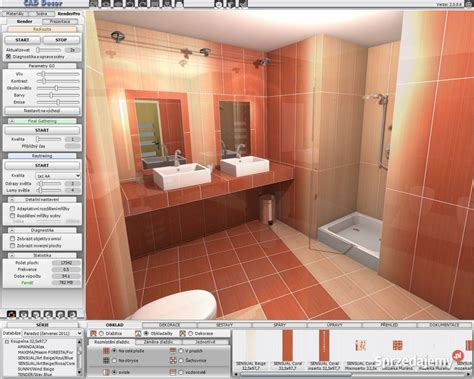Open the Prezentace sub-tab

coord(60,21)
